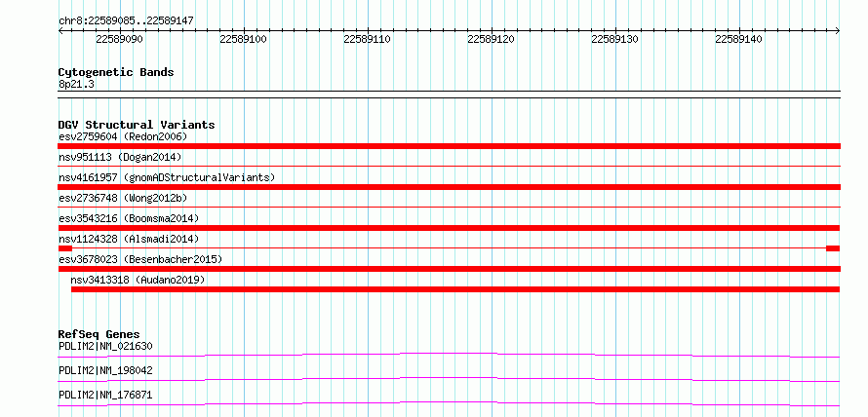Click the esv2759604 (Redon2006) variant label
This screenshot has width=868, height=417.
point(123,136)
